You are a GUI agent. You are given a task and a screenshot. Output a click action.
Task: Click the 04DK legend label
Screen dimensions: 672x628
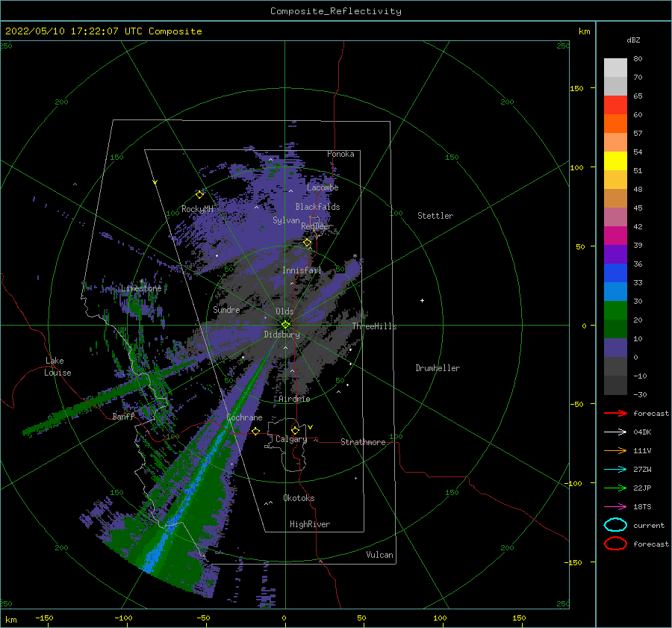point(642,432)
